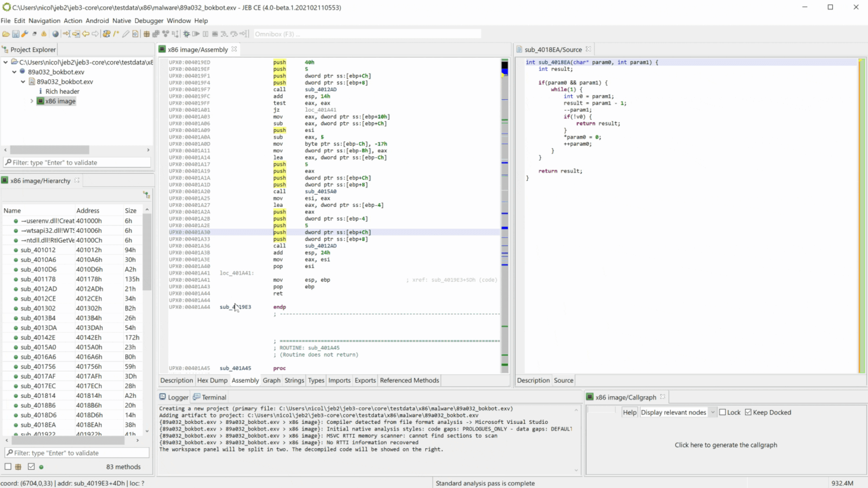Click the assembly view vertical scrollbar overview
The image size is (868, 488).
(x=505, y=195)
